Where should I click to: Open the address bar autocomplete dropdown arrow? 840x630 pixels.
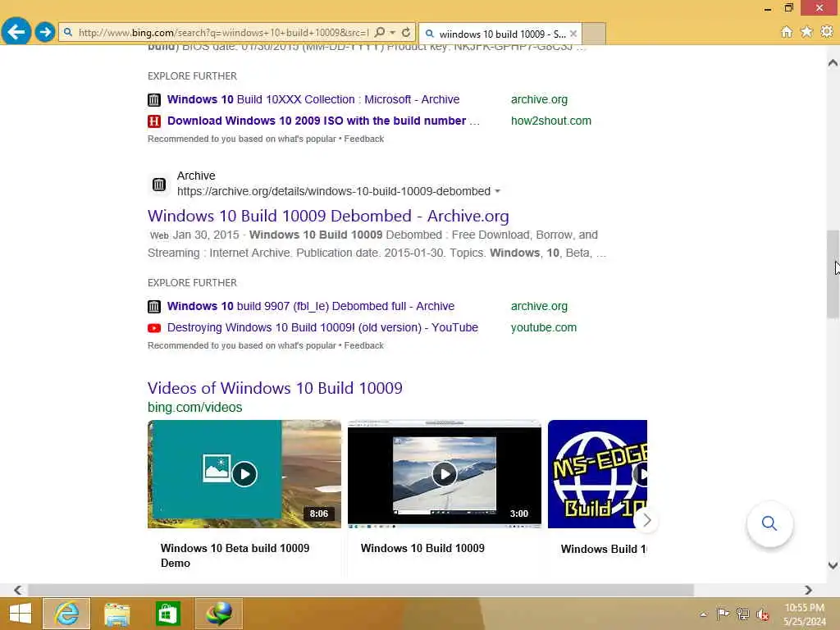point(393,33)
